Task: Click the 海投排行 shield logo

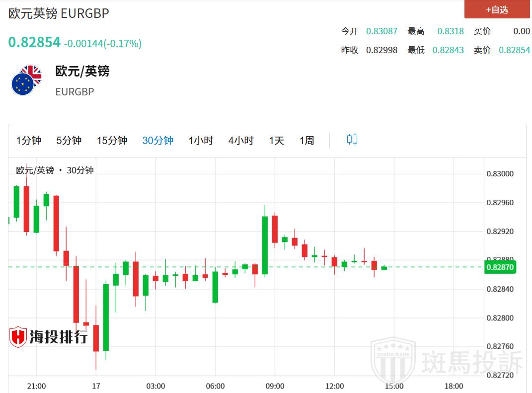Action: (18, 337)
